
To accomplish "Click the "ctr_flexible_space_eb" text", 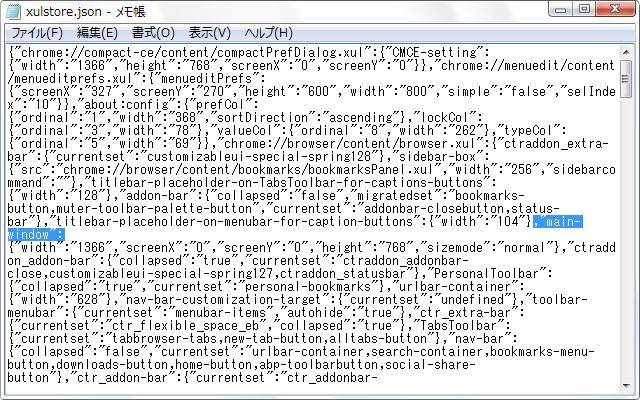I will point(185,326).
